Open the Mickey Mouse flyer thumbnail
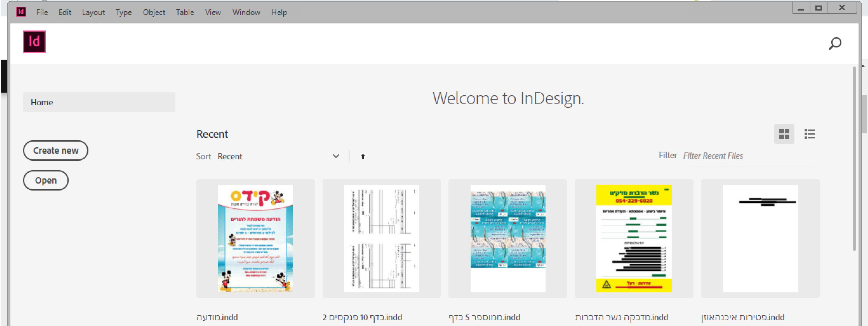Image resolution: width=868 pixels, height=326 pixels. pyautogui.click(x=255, y=238)
